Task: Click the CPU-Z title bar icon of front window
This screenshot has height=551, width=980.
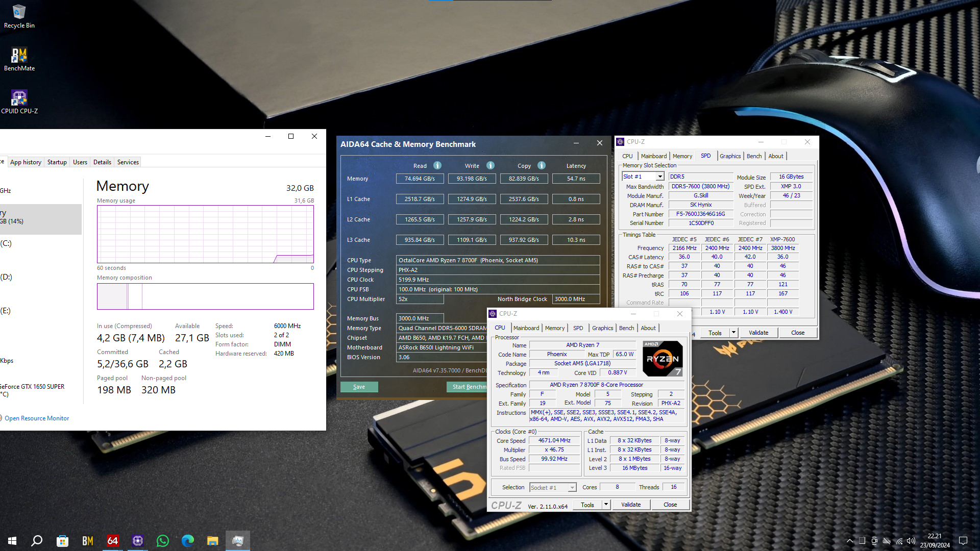Action: 493,314
